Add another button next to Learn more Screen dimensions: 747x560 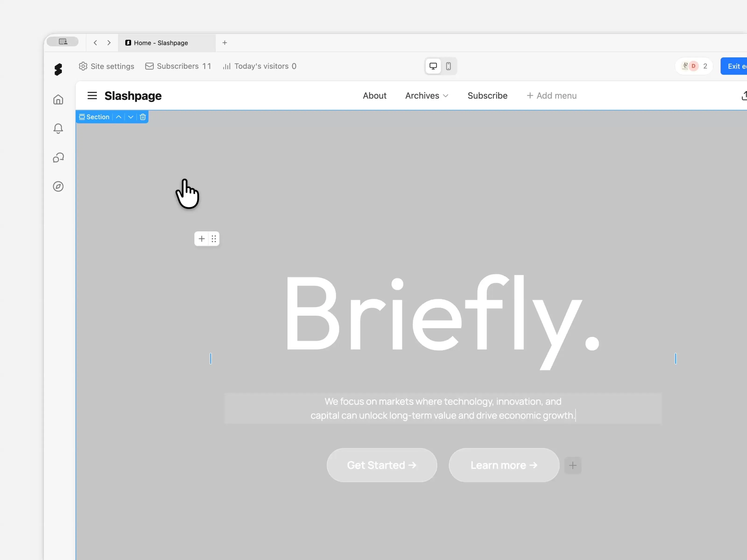point(573,465)
